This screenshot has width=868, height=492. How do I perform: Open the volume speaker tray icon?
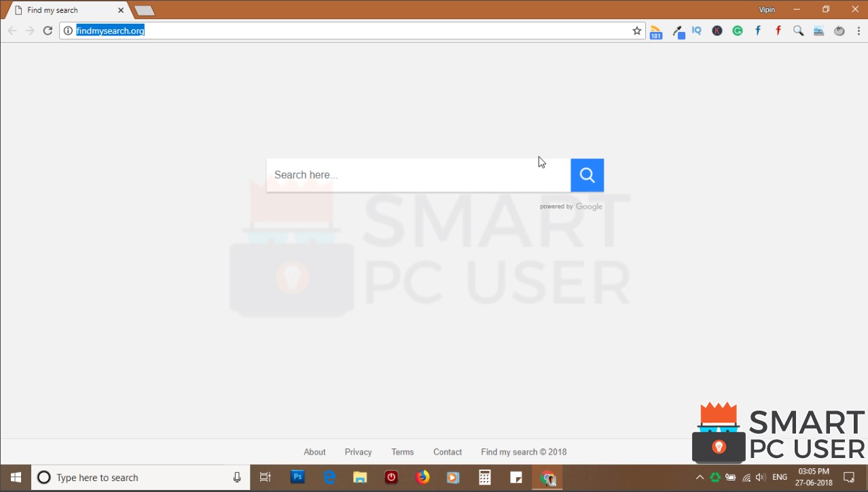point(761,478)
